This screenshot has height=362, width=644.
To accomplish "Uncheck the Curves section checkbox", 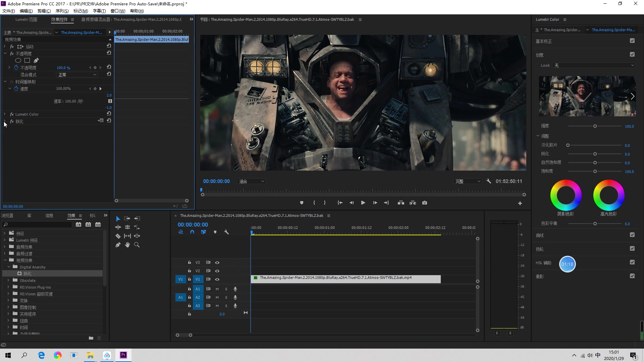I will (x=632, y=235).
